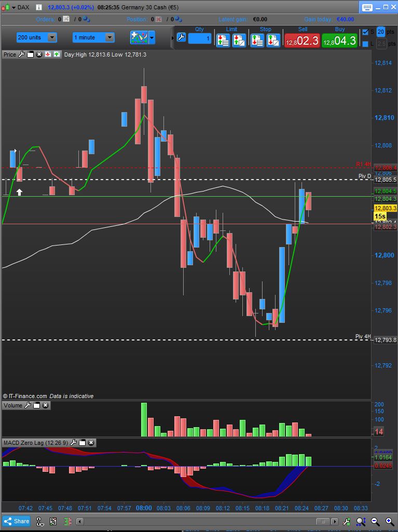Click the second Stop order icon

pyautogui.click(x=273, y=40)
